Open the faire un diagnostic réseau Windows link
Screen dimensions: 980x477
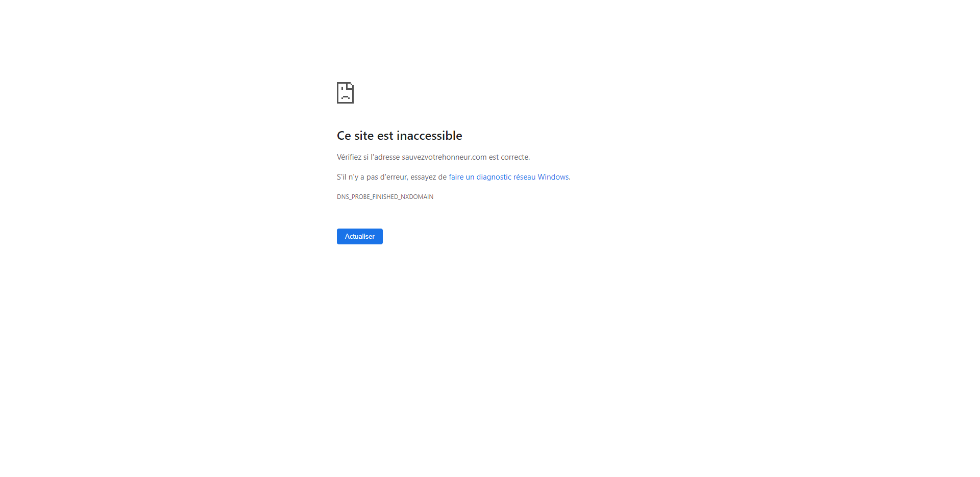click(509, 177)
